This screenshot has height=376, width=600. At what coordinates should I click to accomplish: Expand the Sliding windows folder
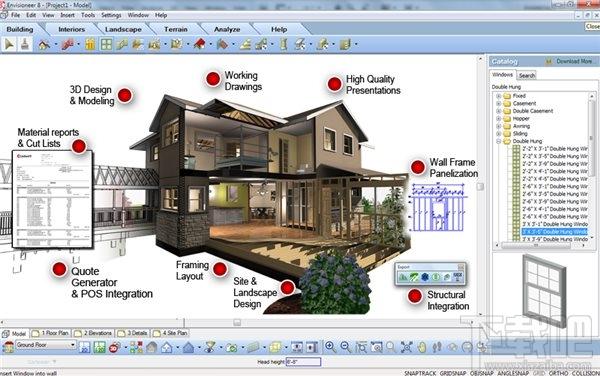(499, 133)
